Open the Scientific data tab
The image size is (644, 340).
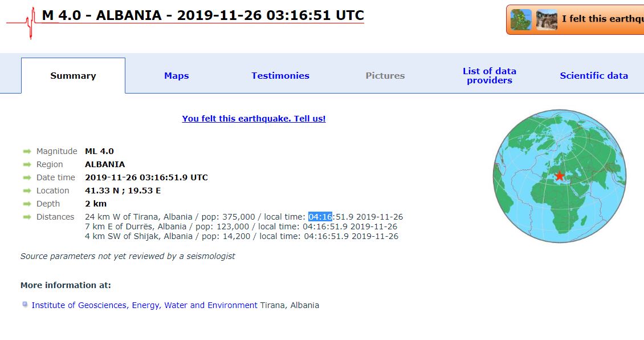click(x=594, y=76)
